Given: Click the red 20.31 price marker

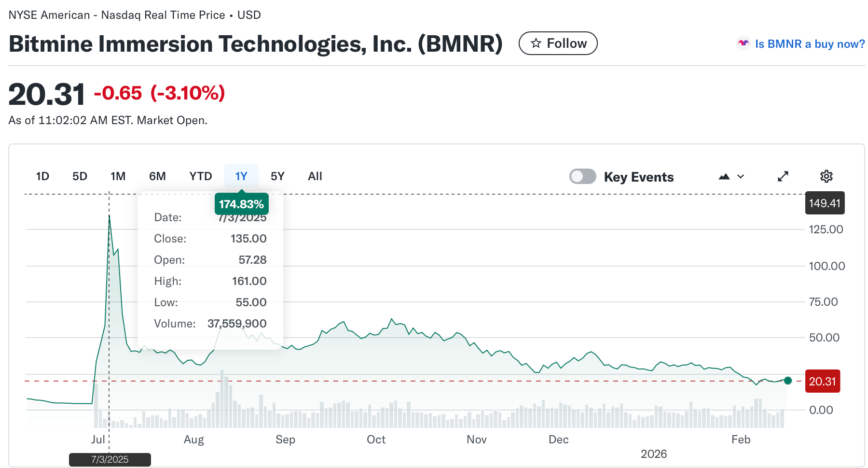Looking at the screenshot, I should tap(822, 381).
